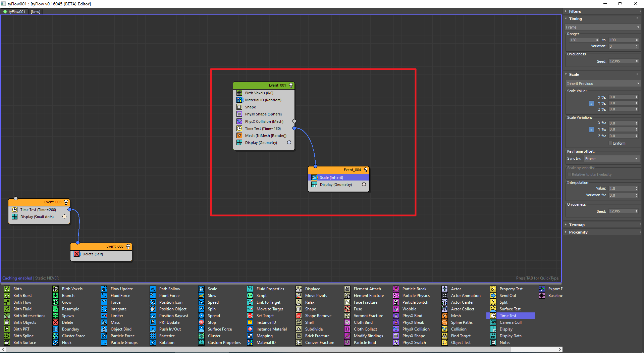Viewport: 644px width, 353px height.
Task: Pick the Mapping operator icon
Action: (250, 336)
